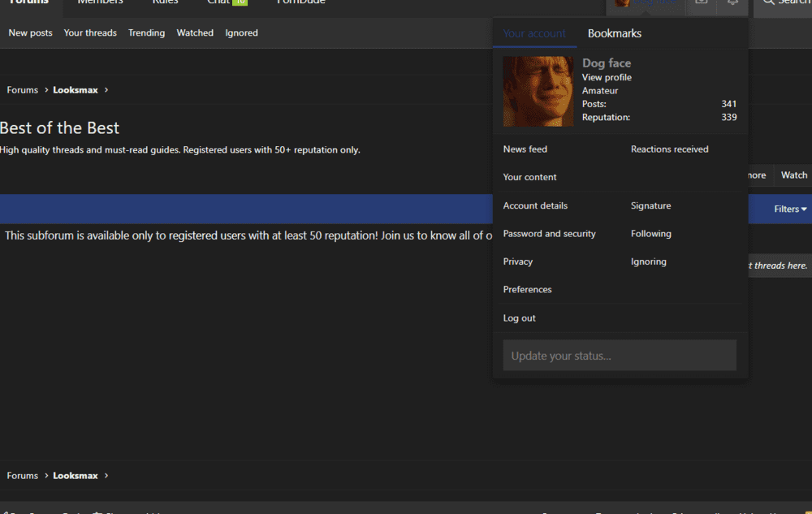
Task: Log out of the account
Action: tap(519, 317)
